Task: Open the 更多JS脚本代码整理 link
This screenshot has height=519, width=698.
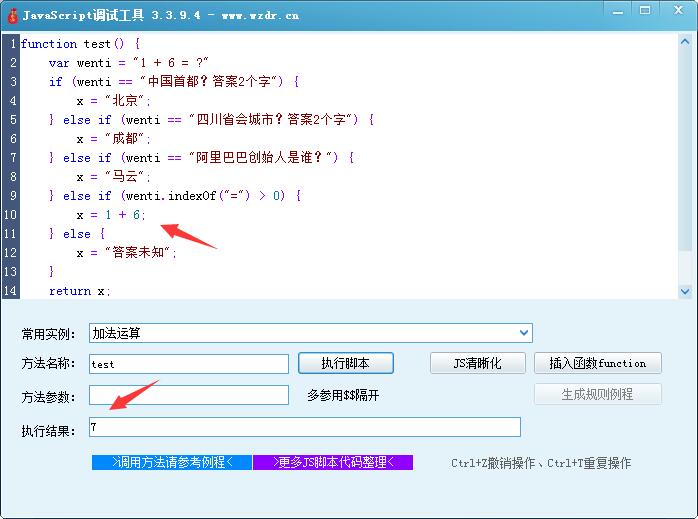Action: click(x=332, y=462)
